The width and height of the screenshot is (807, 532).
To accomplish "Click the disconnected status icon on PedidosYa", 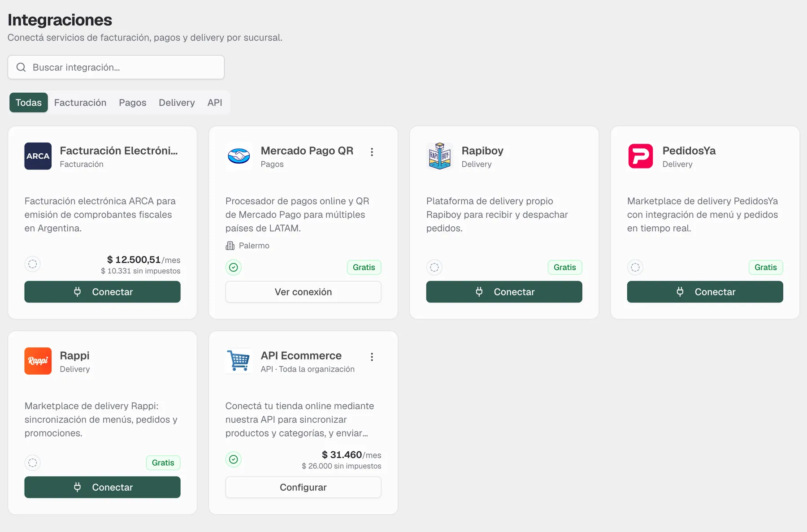I will tap(635, 267).
